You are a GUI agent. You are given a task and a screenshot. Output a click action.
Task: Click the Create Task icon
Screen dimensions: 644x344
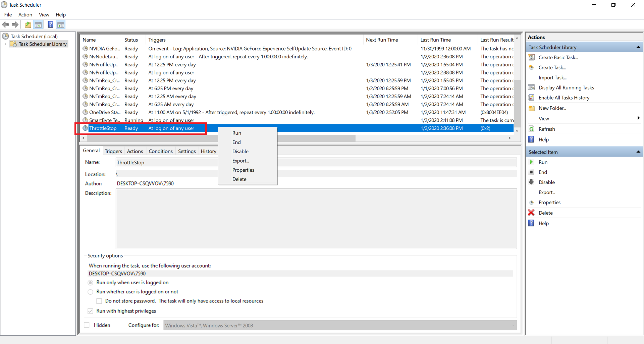coord(532,67)
